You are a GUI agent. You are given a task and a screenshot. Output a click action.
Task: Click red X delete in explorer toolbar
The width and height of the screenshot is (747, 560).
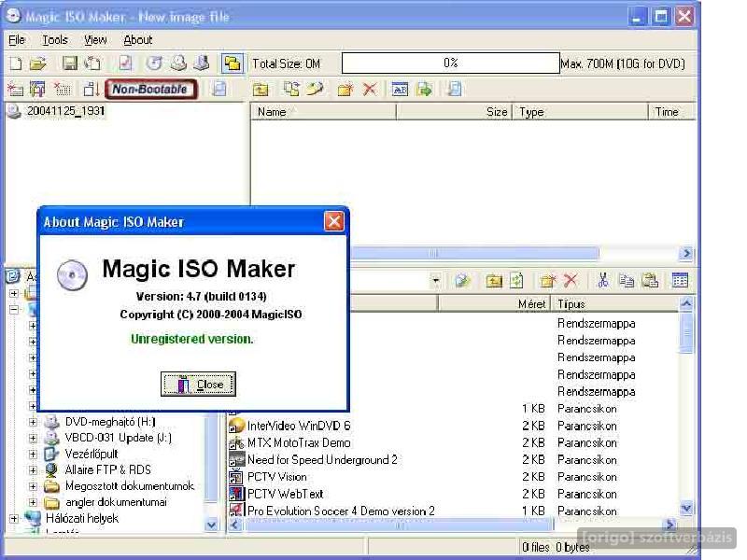pos(571,281)
